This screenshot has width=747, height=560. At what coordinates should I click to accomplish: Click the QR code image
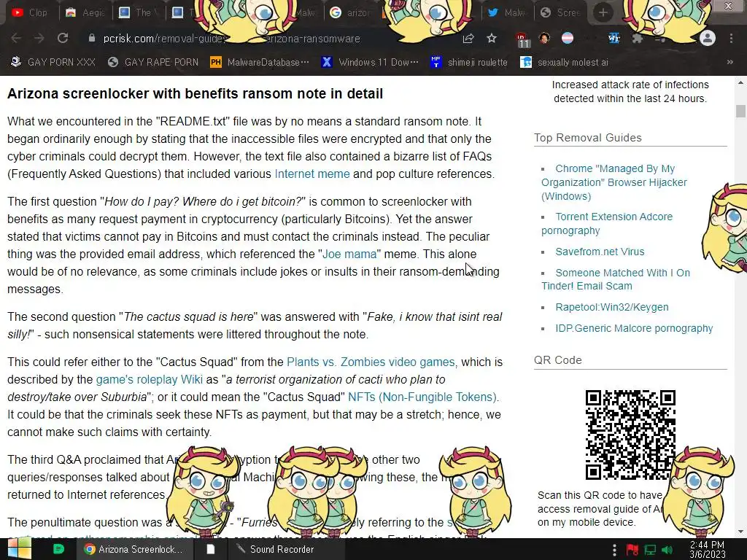[x=630, y=435]
